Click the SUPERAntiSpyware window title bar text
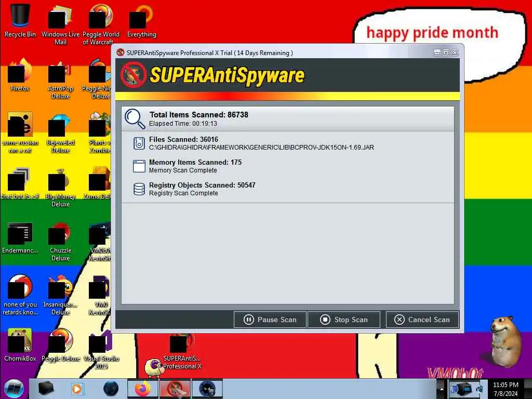This screenshot has height=399, width=532. [210, 53]
